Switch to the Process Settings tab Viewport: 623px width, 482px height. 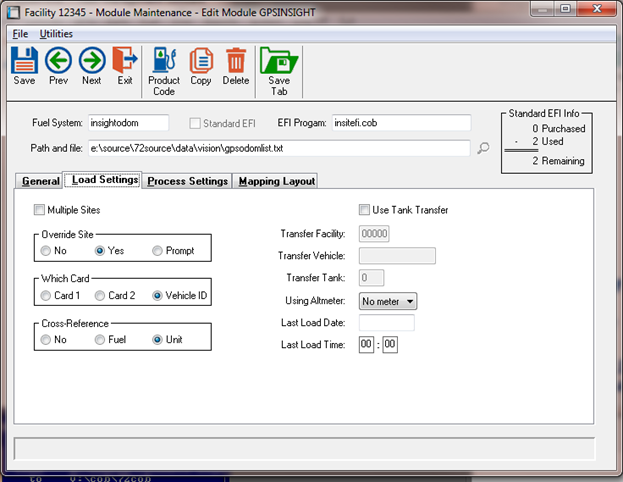pyautogui.click(x=187, y=181)
